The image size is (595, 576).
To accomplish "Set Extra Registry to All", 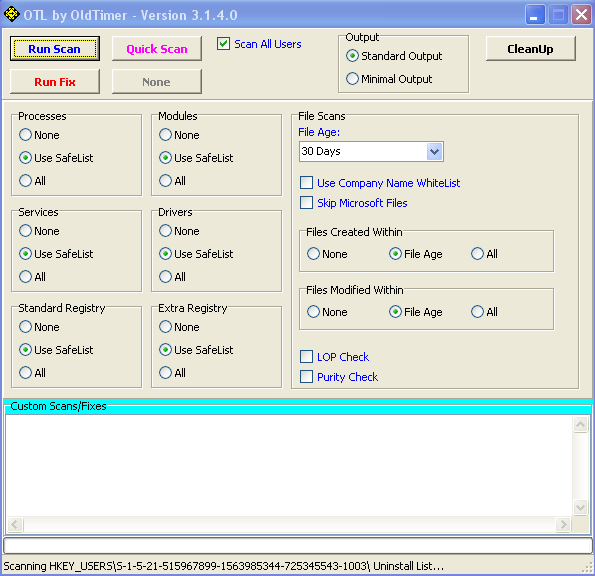I will [x=165, y=372].
